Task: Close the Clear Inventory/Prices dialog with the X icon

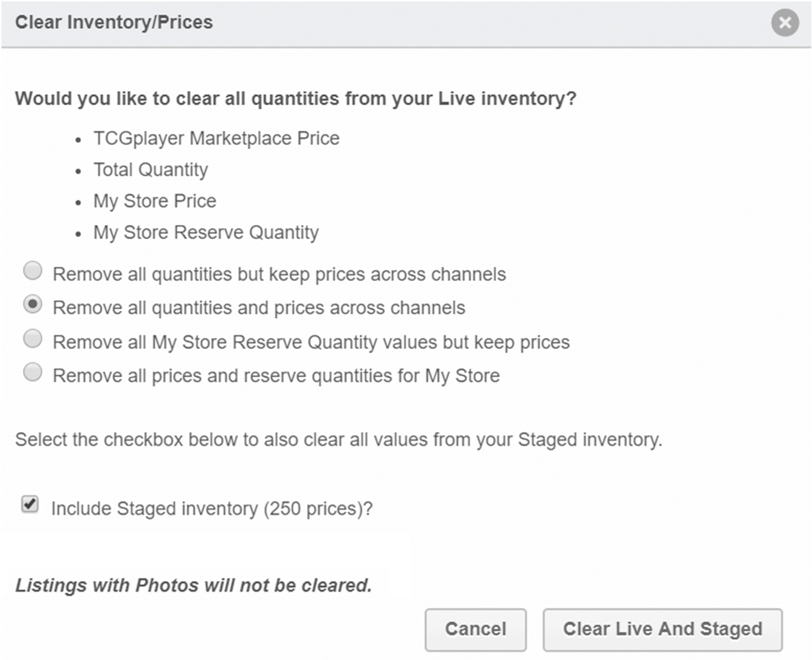Action: coord(785,23)
